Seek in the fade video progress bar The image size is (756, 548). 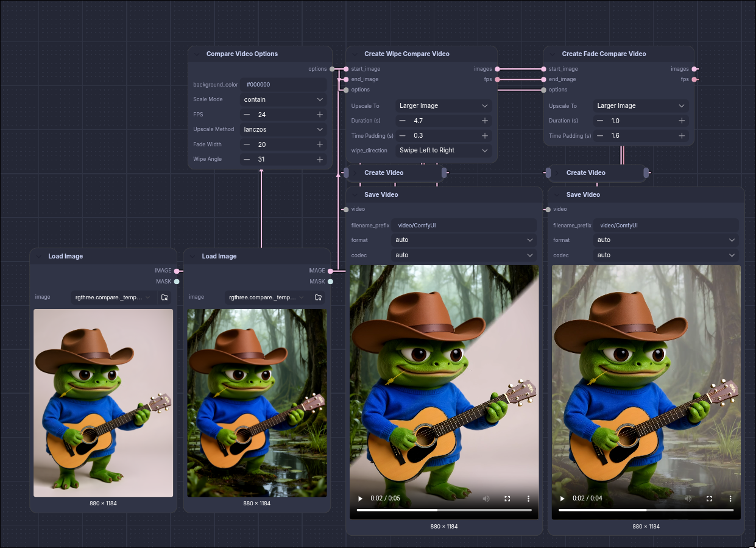pos(646,510)
